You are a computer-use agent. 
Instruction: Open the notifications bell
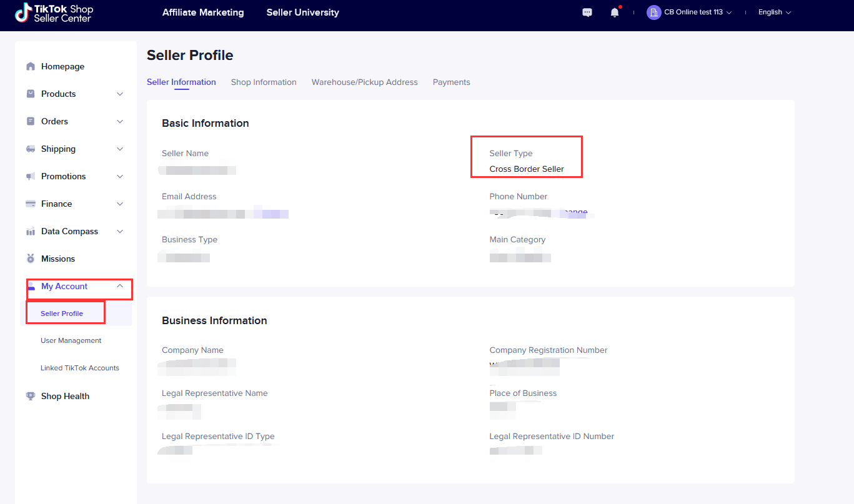[x=615, y=12]
